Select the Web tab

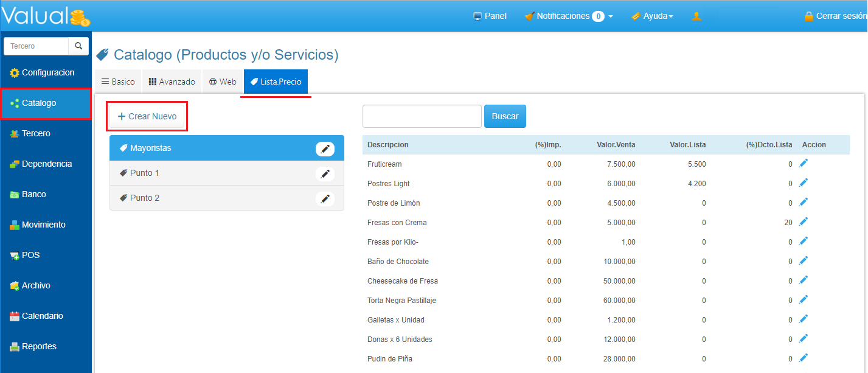tap(223, 82)
